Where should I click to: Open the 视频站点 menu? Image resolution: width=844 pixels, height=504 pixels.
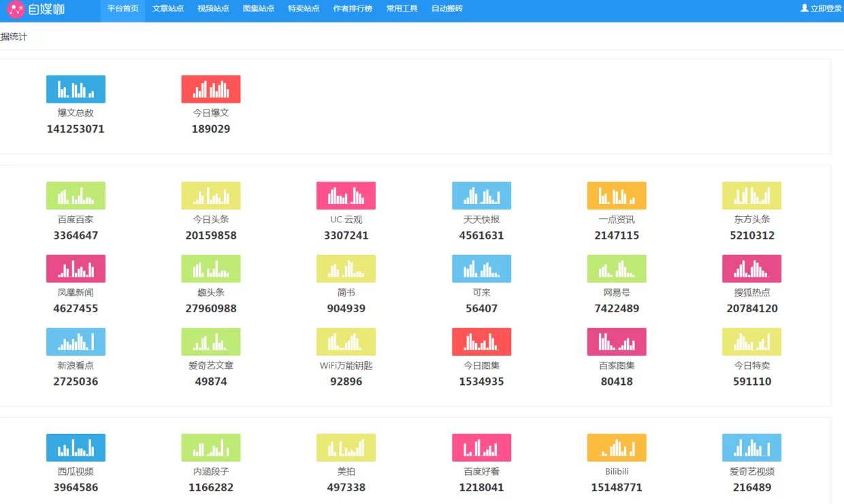(213, 9)
